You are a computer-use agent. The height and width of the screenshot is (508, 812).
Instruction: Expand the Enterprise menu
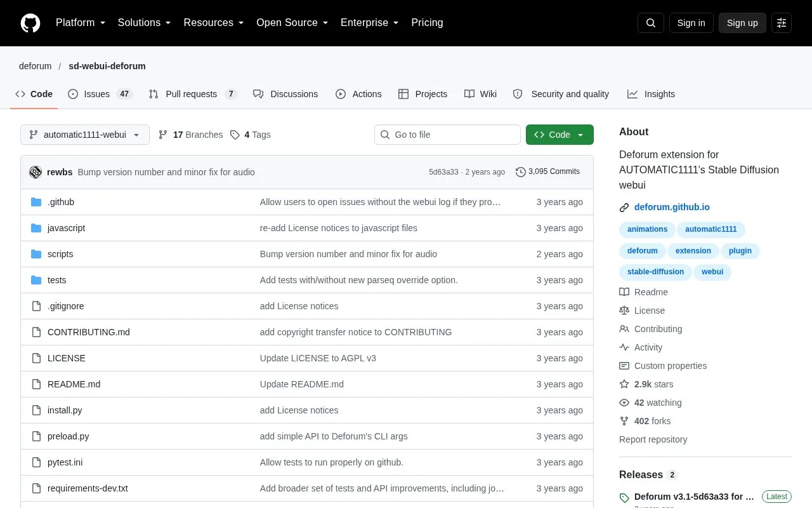click(x=370, y=23)
